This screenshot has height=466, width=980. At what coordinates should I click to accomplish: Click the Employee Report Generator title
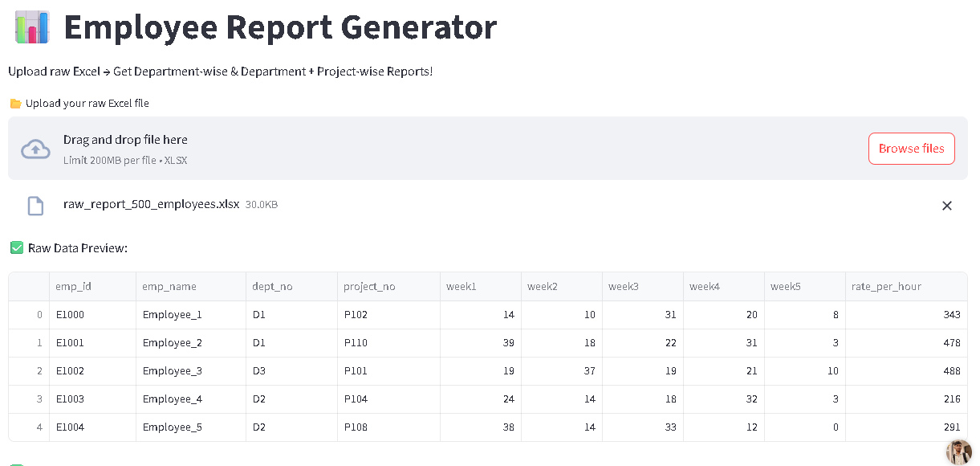pyautogui.click(x=282, y=27)
